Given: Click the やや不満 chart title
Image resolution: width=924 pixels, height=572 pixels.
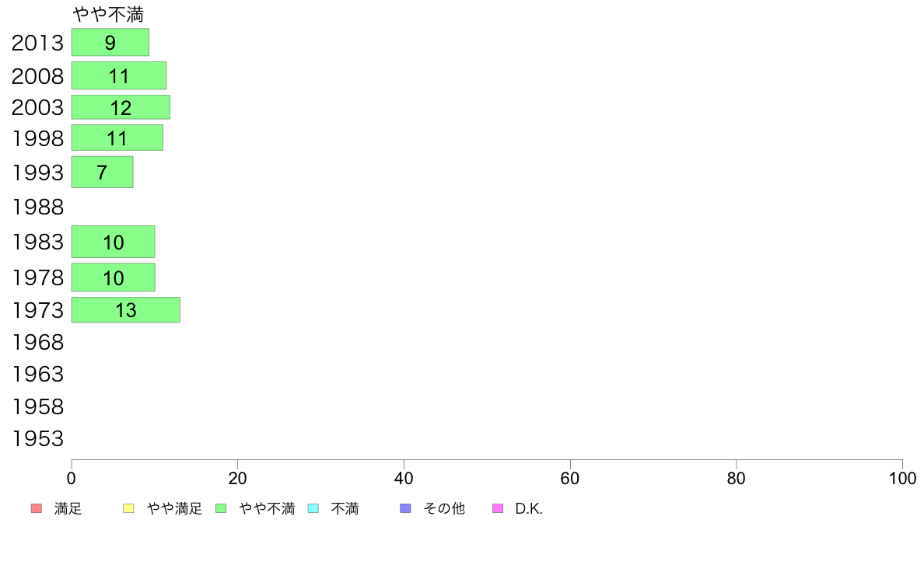Looking at the screenshot, I should [108, 14].
